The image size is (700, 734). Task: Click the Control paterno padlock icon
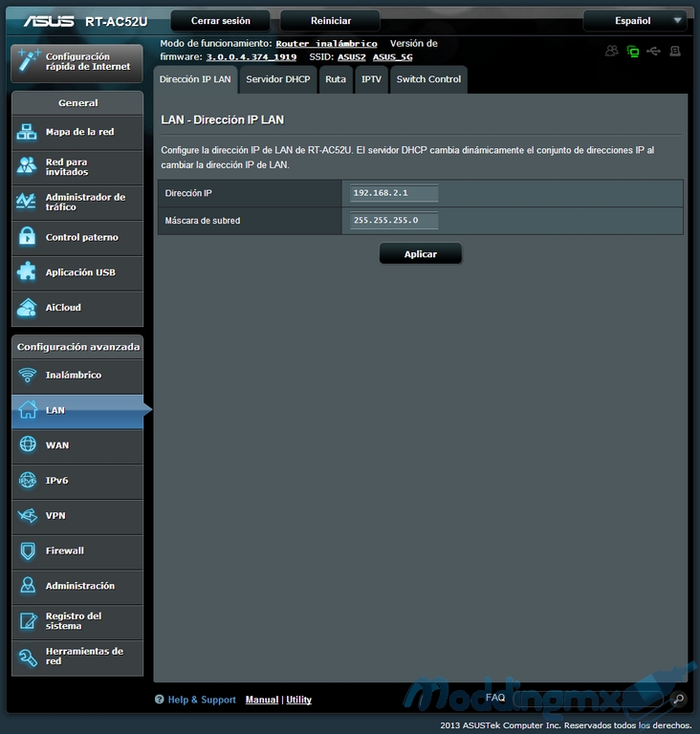[x=27, y=237]
